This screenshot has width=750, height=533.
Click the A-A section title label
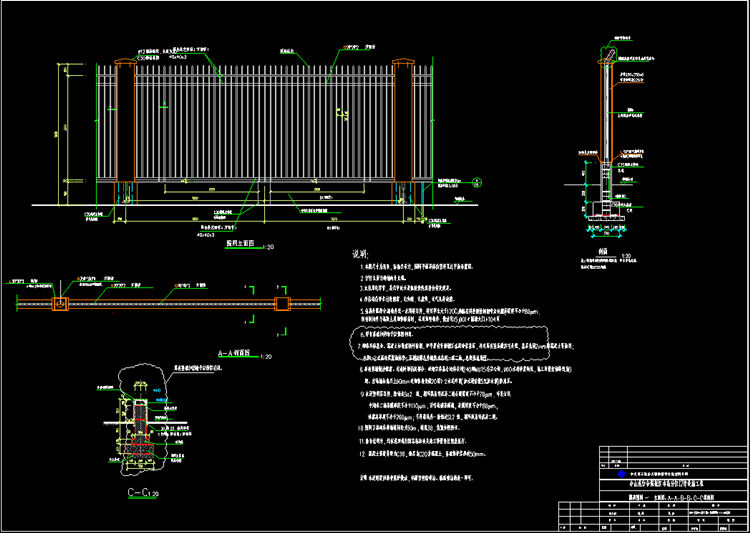(x=238, y=354)
